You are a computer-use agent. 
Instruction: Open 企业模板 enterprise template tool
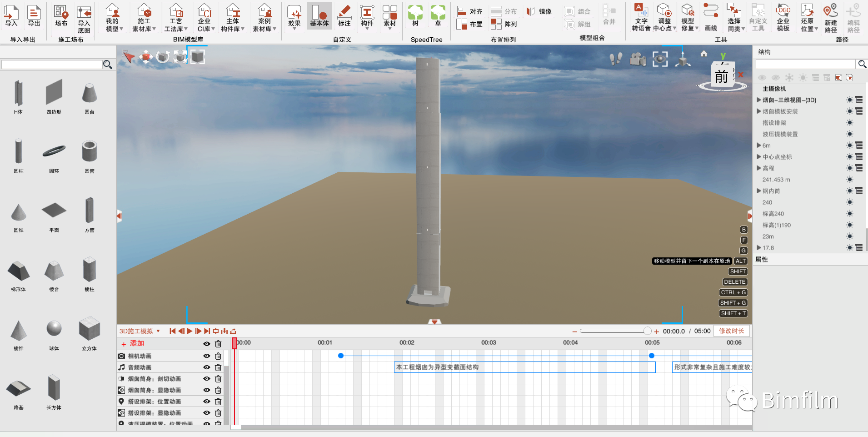[x=783, y=18]
